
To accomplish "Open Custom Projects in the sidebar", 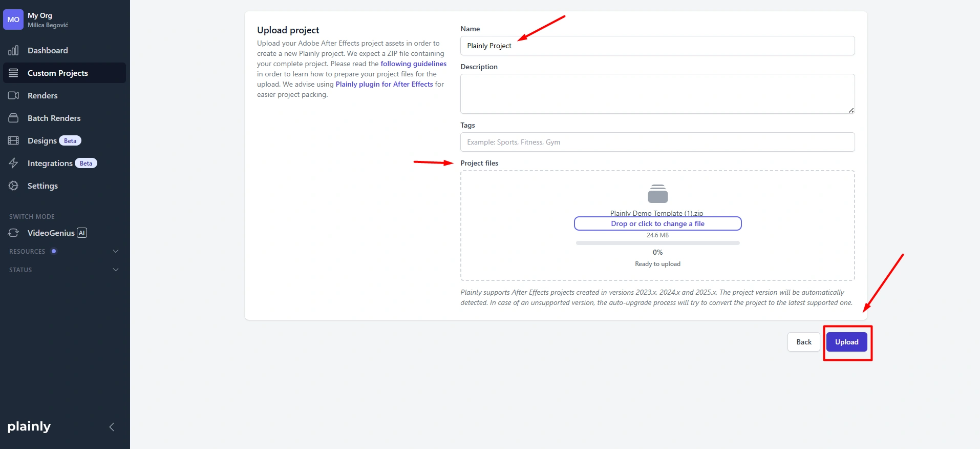I will (65, 73).
